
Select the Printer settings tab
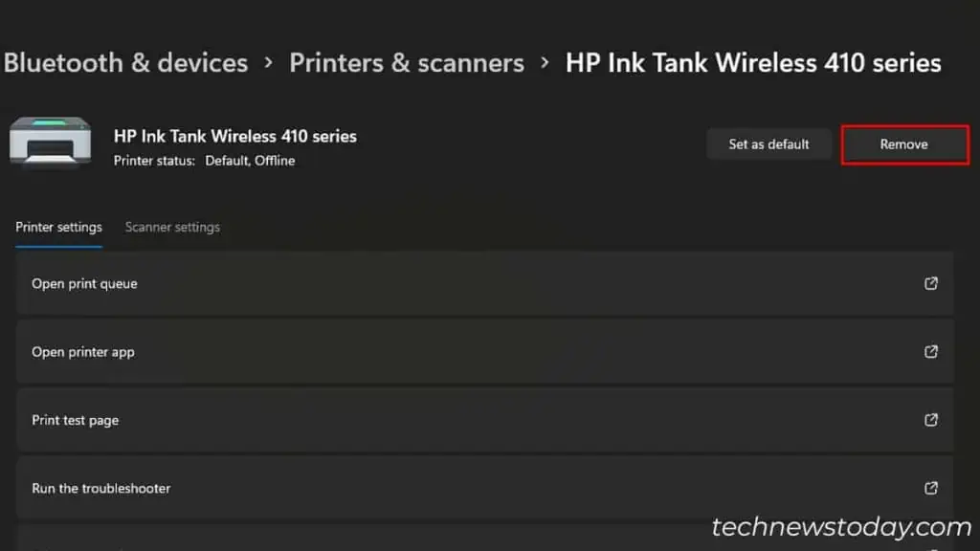pyautogui.click(x=58, y=227)
